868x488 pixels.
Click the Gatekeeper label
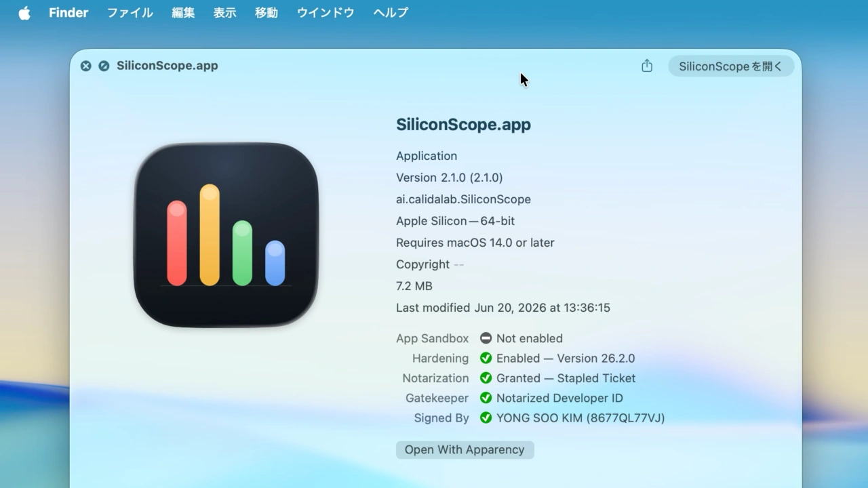437,399
